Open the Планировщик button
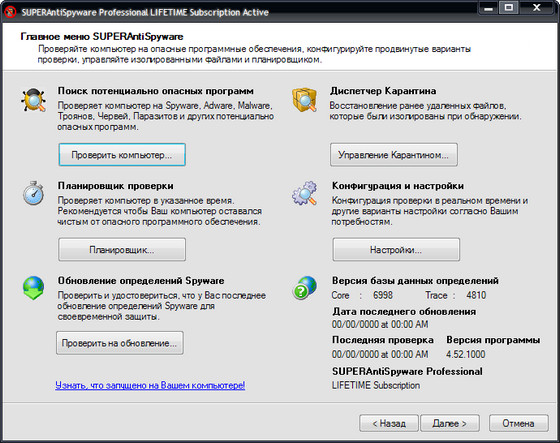 point(122,249)
